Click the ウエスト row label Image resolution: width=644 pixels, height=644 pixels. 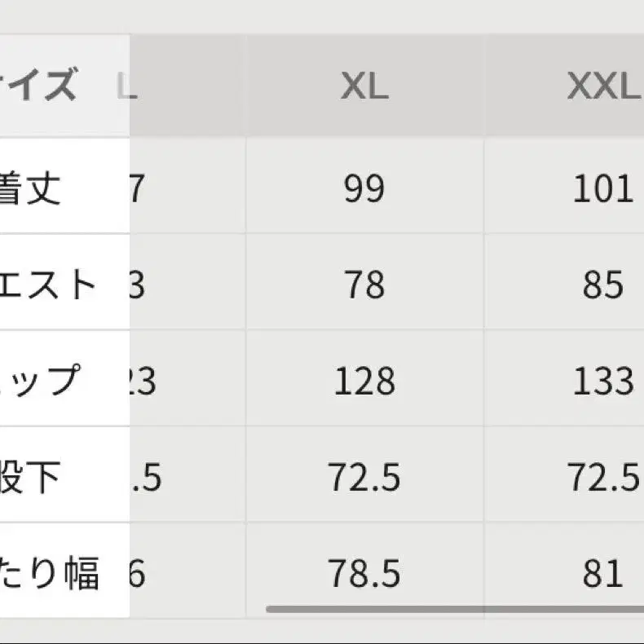click(49, 285)
